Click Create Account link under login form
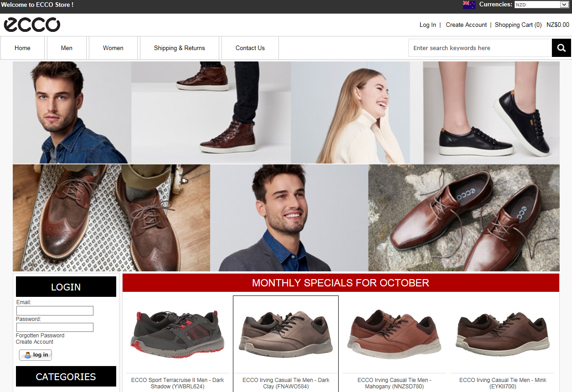This screenshot has width=572, height=392. click(35, 342)
